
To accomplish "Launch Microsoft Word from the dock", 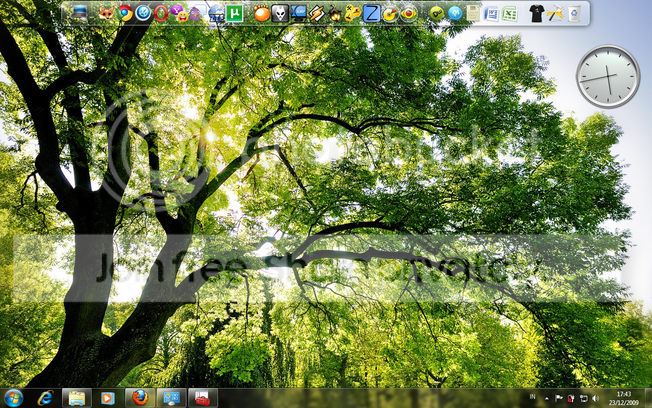I will (x=491, y=13).
